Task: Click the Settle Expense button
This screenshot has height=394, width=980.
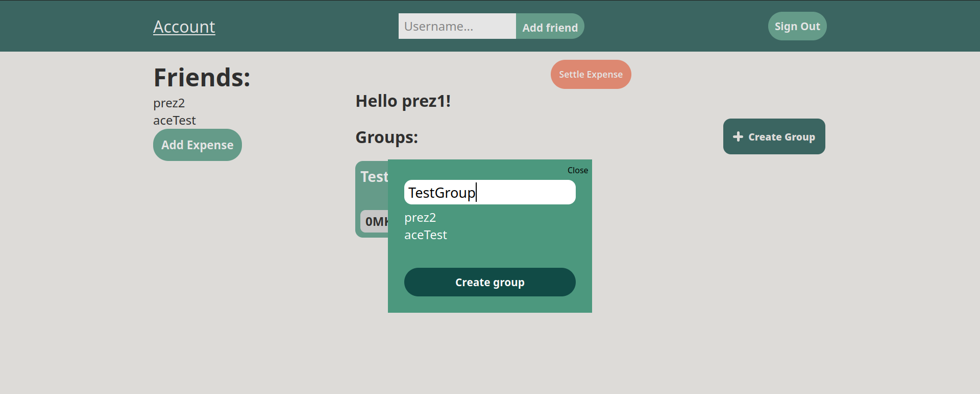Action: [x=591, y=75]
